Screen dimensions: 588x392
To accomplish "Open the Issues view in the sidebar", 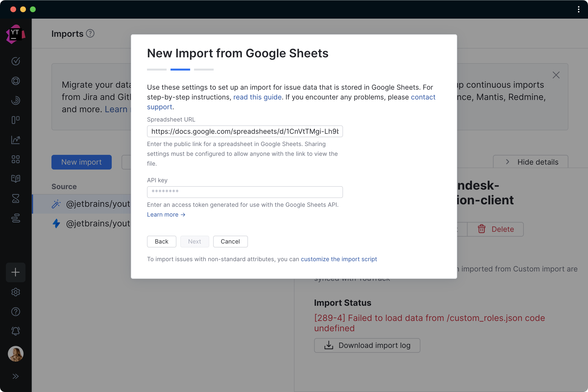I will [x=15, y=61].
